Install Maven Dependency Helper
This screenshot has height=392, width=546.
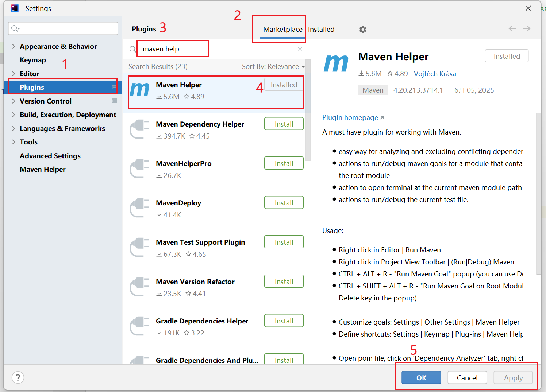284,124
